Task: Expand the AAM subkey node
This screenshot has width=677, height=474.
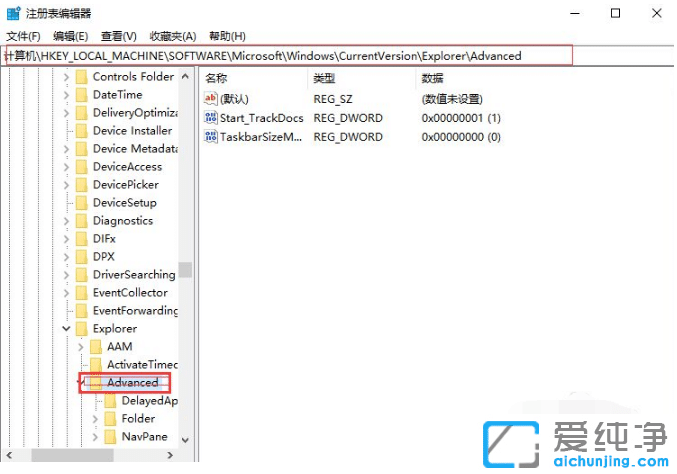Action: (x=82, y=347)
